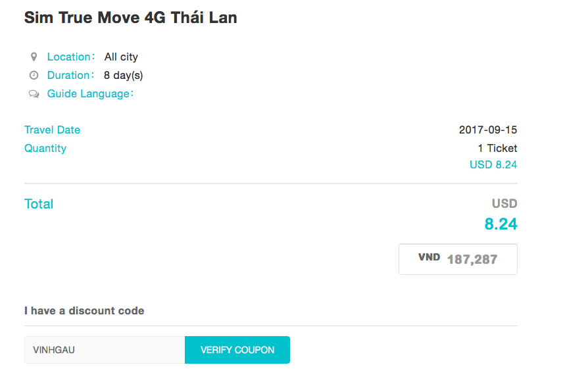Click the 'I have a discount code' heading

(84, 310)
